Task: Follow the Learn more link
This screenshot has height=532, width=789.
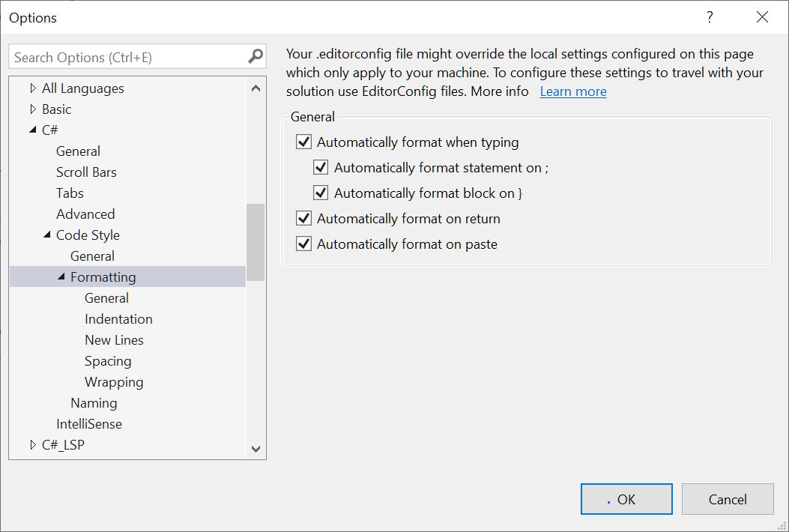Action: [573, 91]
